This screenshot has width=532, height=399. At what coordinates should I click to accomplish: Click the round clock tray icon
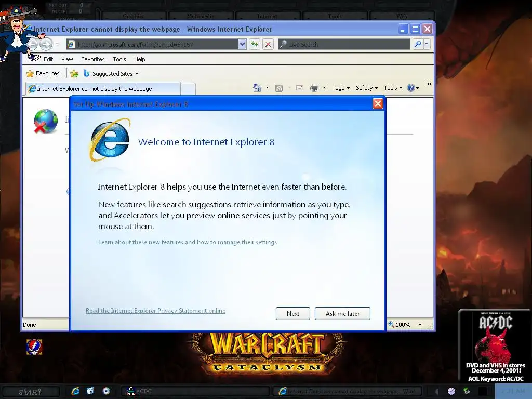point(451,391)
